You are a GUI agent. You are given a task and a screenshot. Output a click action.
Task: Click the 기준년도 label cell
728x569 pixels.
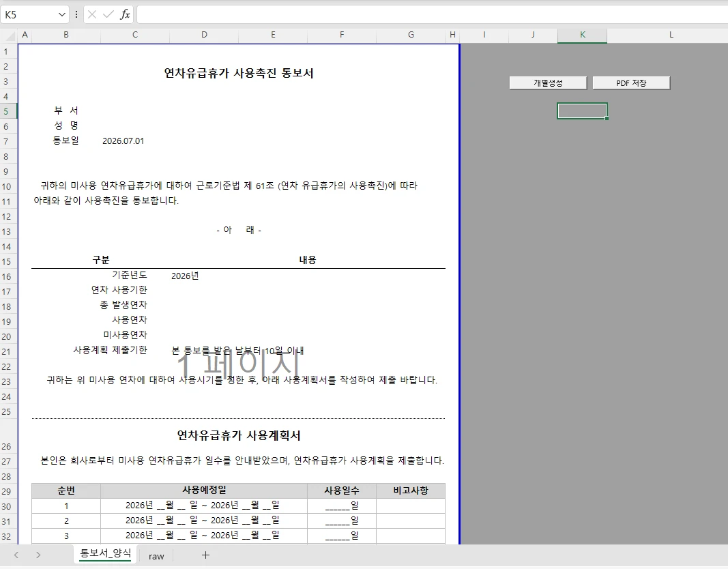point(130,275)
